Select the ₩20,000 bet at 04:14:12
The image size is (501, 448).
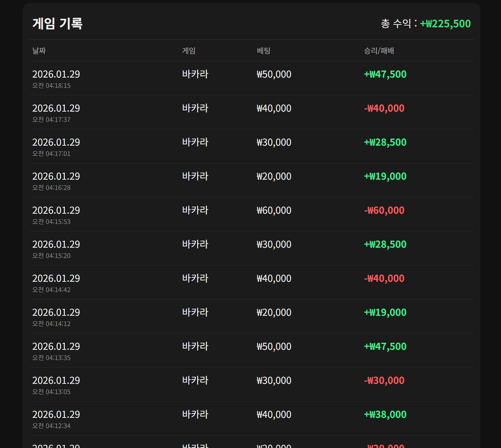tap(274, 312)
